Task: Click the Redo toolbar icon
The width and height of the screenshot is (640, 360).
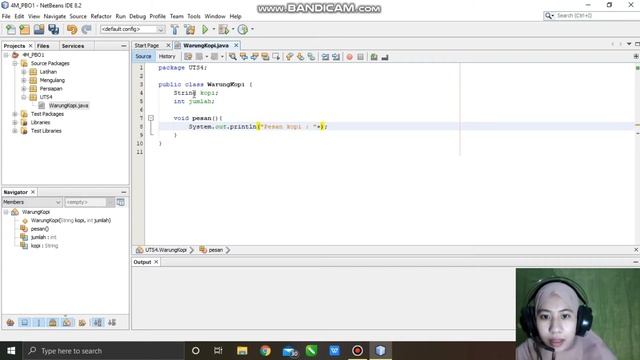Action: point(86,29)
